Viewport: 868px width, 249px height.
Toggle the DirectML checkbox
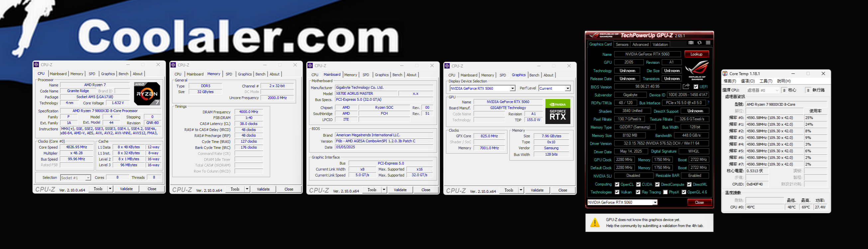click(x=689, y=184)
